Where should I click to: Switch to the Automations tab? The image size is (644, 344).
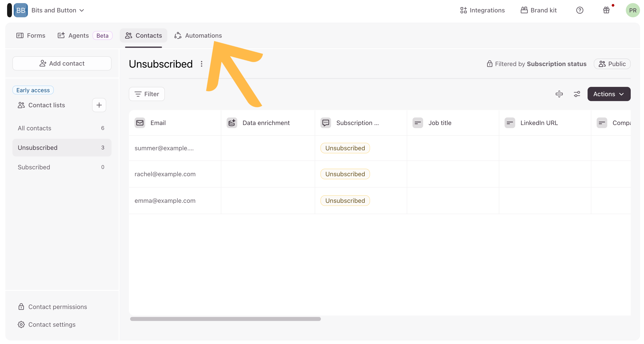pyautogui.click(x=198, y=35)
